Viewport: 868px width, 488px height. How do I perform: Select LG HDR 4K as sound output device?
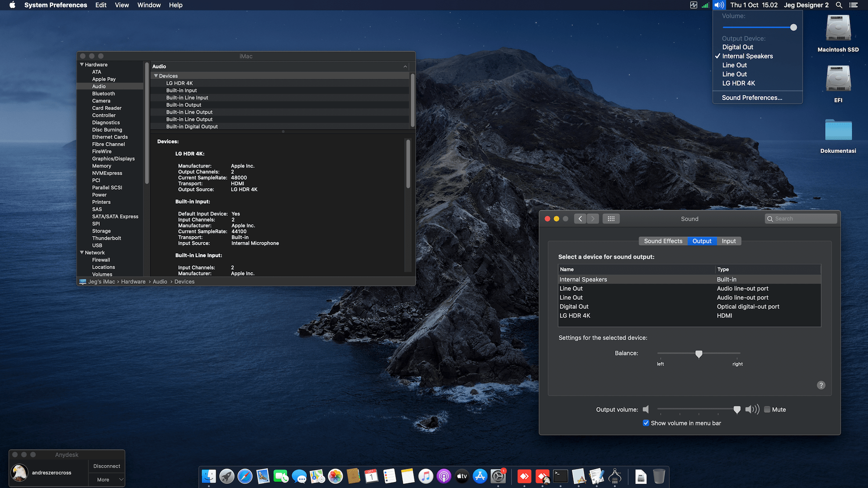point(575,315)
